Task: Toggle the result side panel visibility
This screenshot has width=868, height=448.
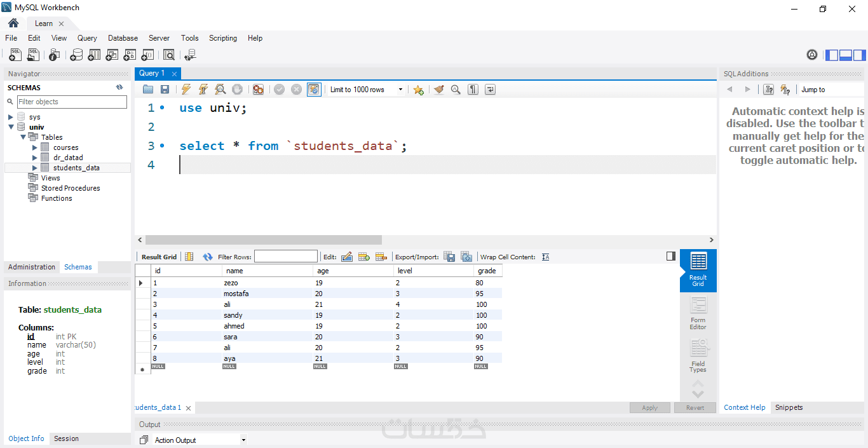Action: coord(671,256)
